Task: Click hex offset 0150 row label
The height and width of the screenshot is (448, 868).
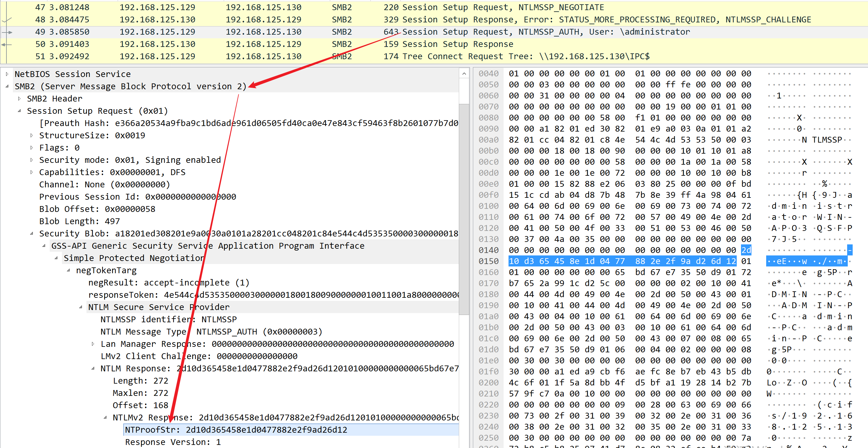Action: click(x=488, y=261)
